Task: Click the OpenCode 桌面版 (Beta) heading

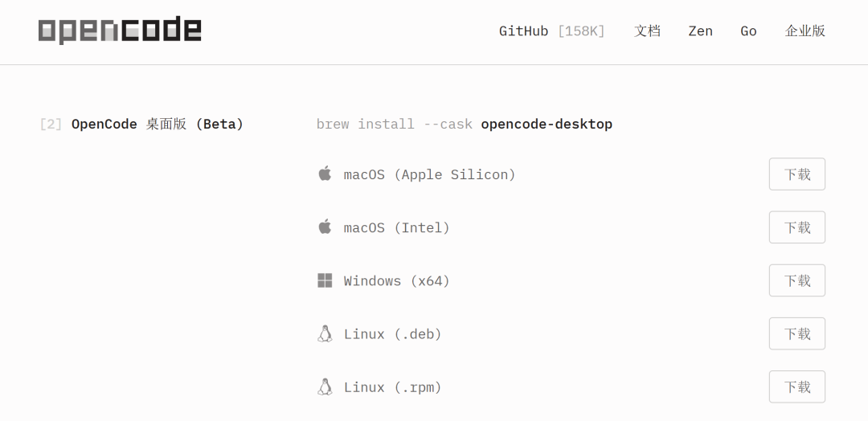Action: tap(158, 125)
